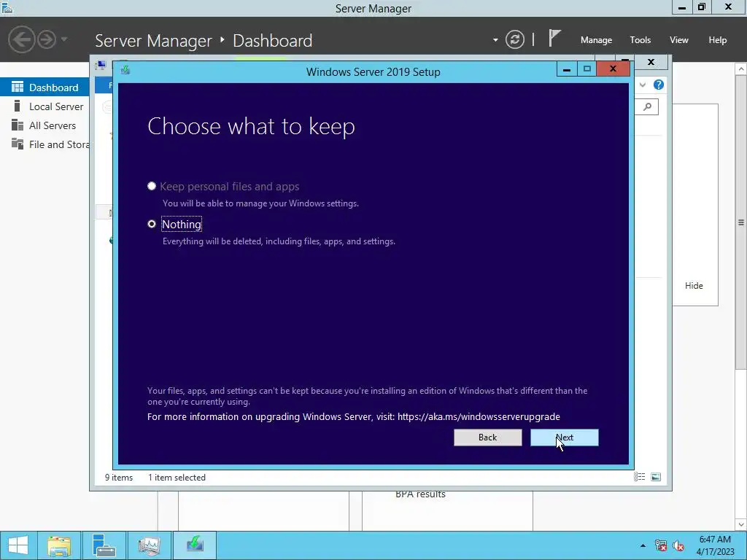Open Server Manager from the taskbar
Image resolution: width=747 pixels, height=560 pixels.
(104, 545)
